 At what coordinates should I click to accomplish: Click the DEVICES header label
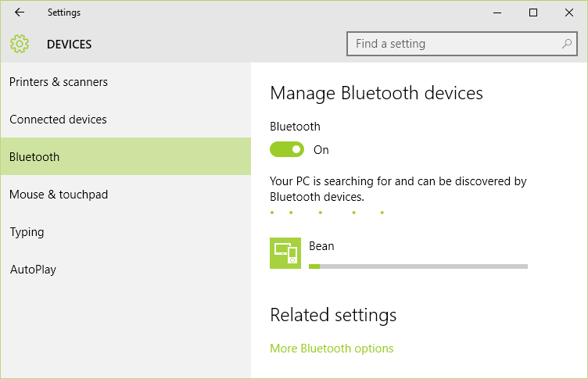[69, 45]
